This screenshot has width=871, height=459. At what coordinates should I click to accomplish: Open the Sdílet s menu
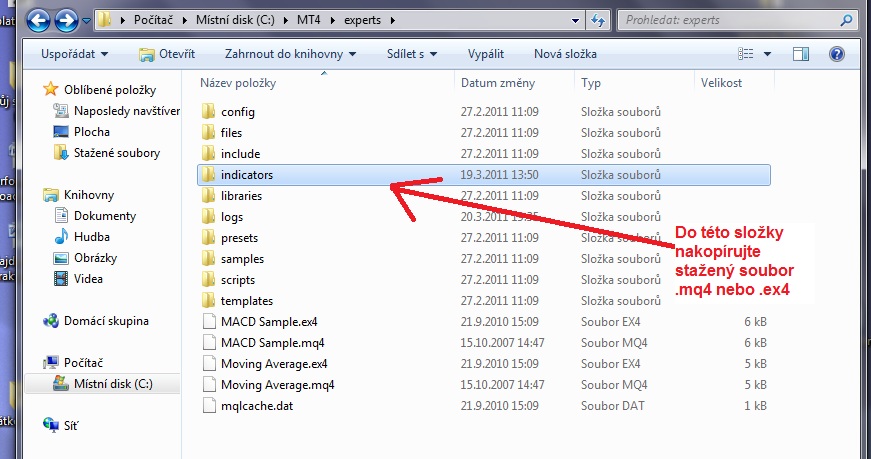pyautogui.click(x=418, y=54)
